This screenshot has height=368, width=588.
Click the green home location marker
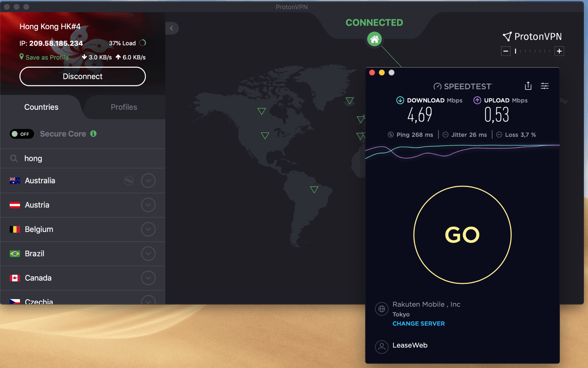374,39
